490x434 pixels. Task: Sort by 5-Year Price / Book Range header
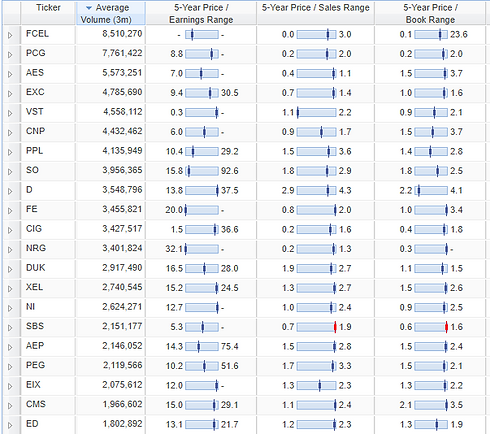tap(430, 13)
